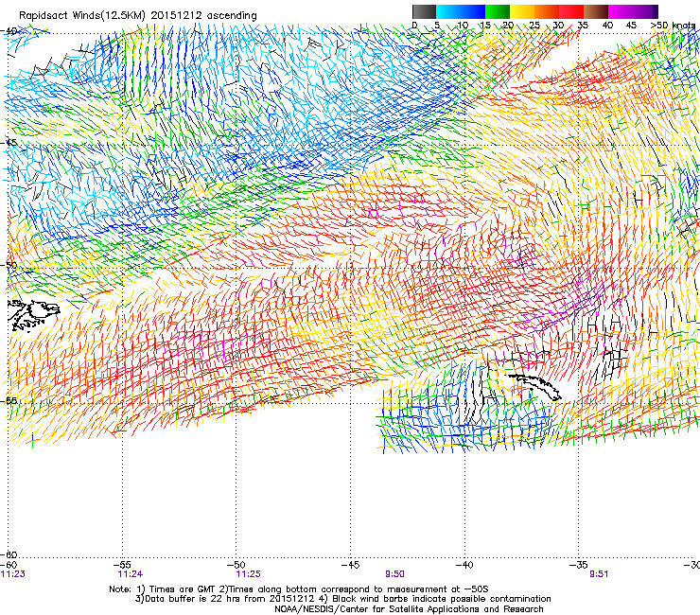Click the 9:51 swath time label
This screenshot has height=615, width=700.
[x=599, y=574]
